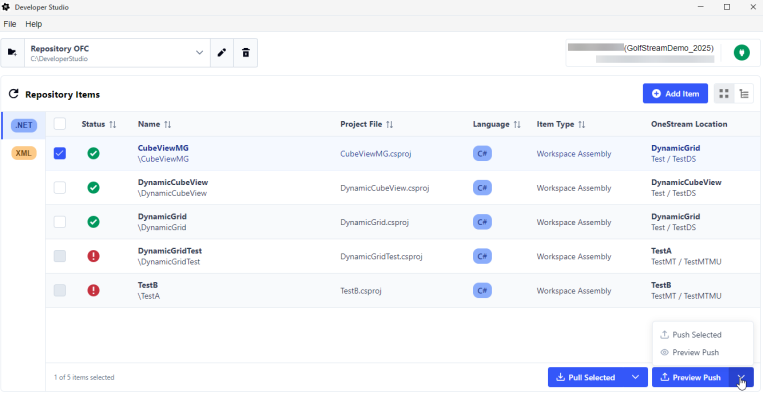Sort by the Name column arrows
The height and width of the screenshot is (394, 763).
(x=167, y=125)
